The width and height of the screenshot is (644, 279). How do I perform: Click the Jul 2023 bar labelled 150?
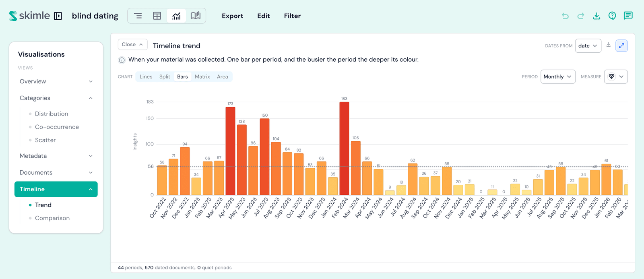point(264,157)
